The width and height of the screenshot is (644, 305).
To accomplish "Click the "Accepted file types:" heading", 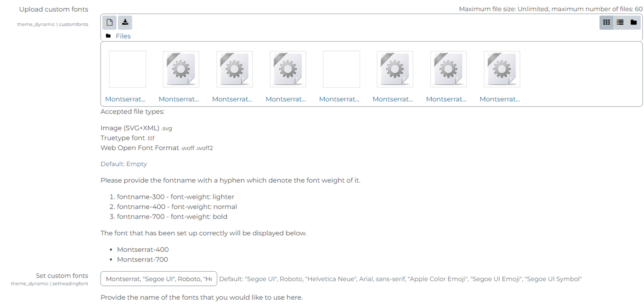I will coord(132,112).
